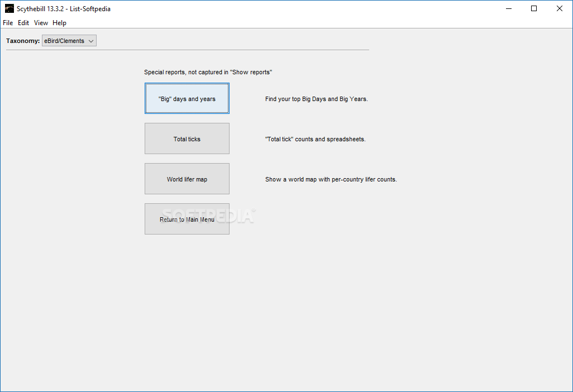Go back via Return to Main Menu
The height and width of the screenshot is (392, 573).
(187, 219)
